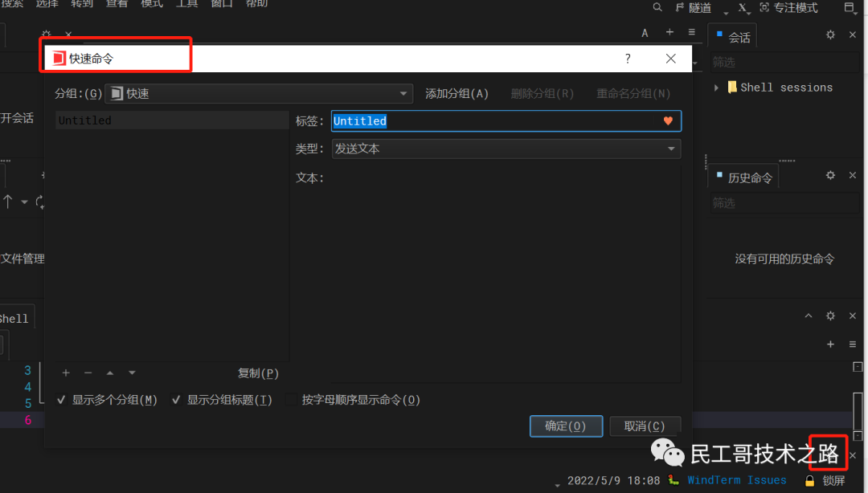Open the 帮助 menu

coord(257,3)
